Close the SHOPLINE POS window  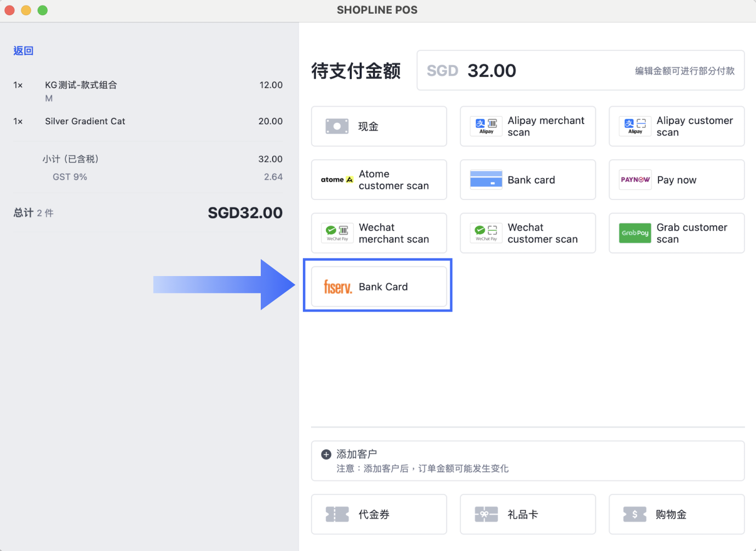pyautogui.click(x=9, y=10)
